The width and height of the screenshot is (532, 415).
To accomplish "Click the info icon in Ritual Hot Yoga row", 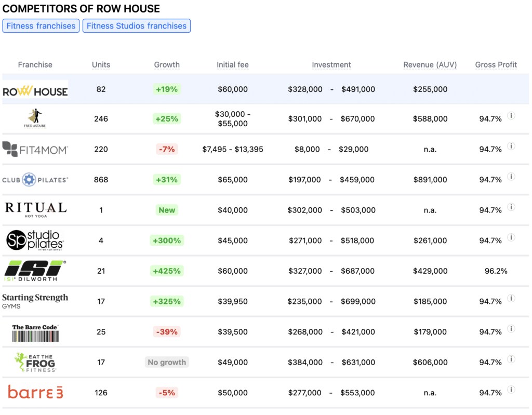I will coord(511,207).
